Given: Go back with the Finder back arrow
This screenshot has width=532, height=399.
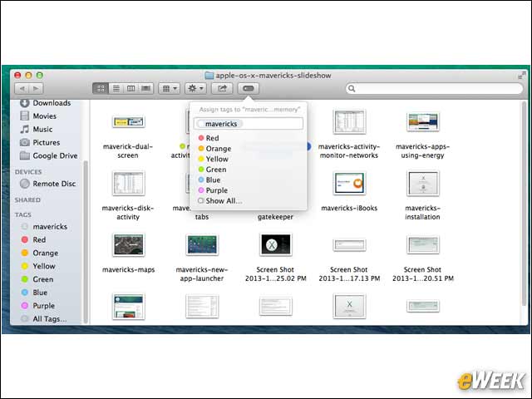Looking at the screenshot, I should pyautogui.click(x=22, y=89).
